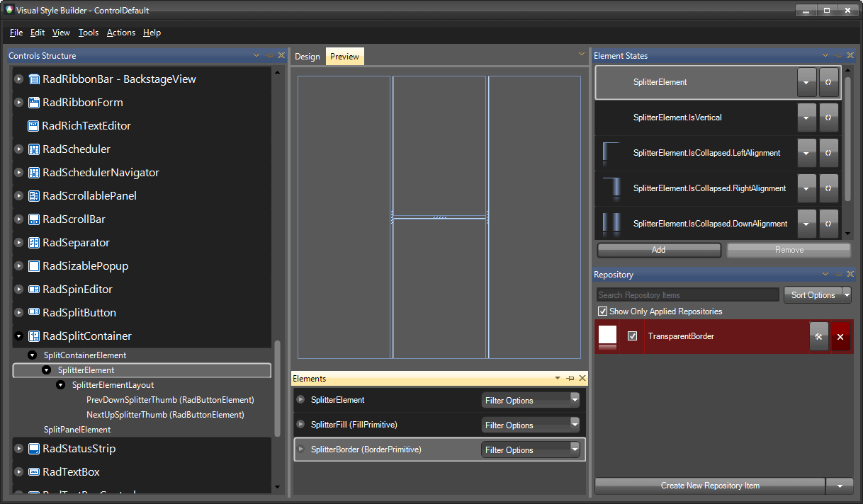The image size is (863, 504).
Task: Click the code icon beside SplitterElement.IsVertical state
Action: tap(828, 118)
